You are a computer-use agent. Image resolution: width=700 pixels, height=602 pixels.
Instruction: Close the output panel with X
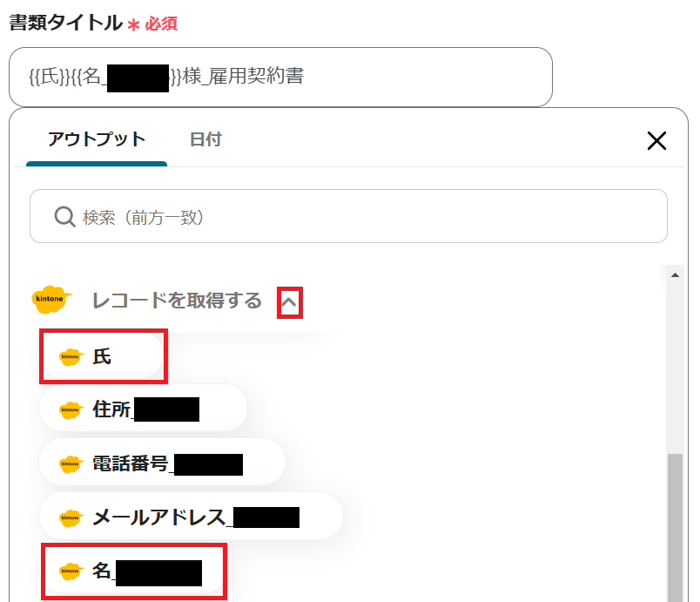[656, 140]
